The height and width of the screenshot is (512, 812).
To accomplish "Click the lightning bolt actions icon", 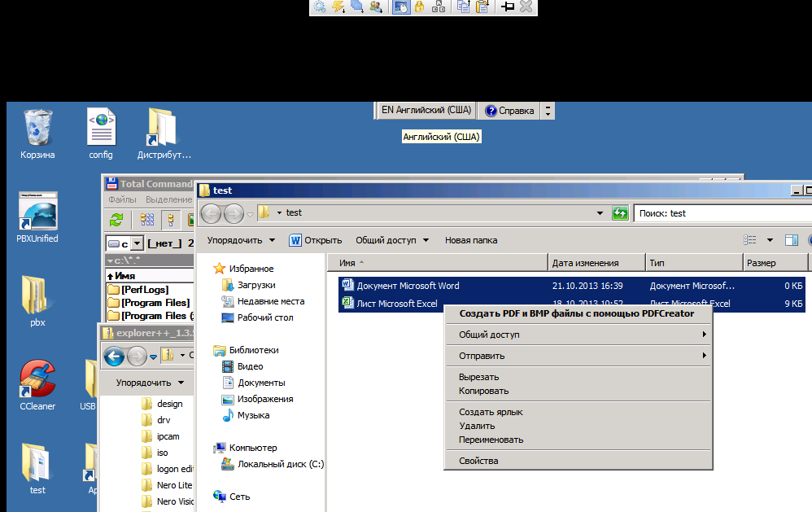I will pos(338,7).
